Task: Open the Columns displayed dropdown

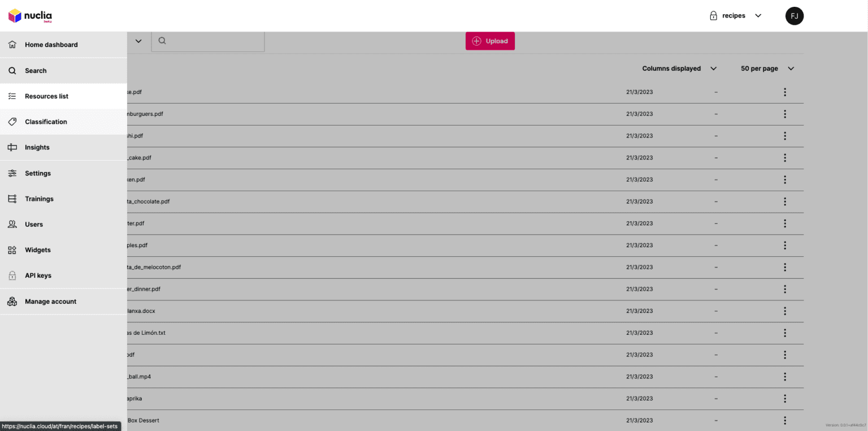Action: pos(679,68)
